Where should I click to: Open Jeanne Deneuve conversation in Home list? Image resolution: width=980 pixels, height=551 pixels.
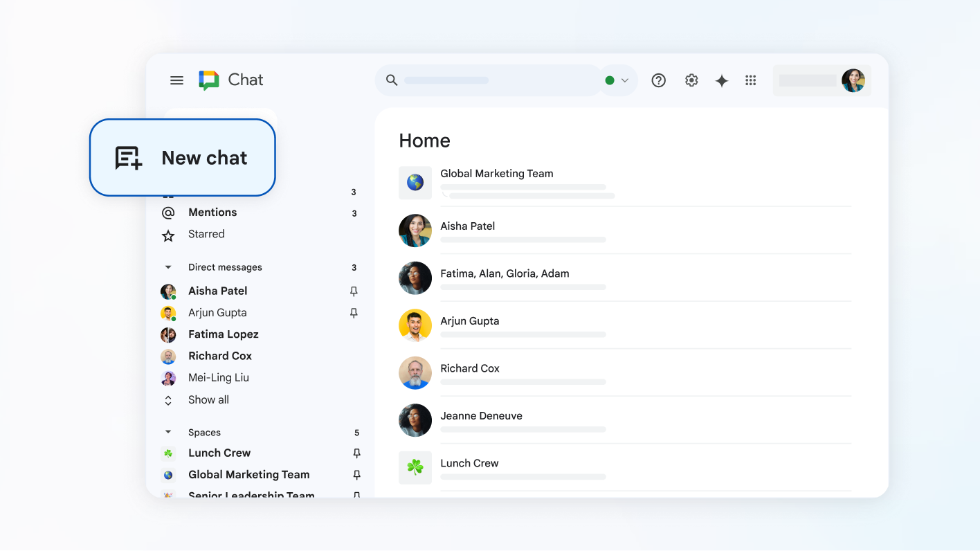(x=481, y=416)
